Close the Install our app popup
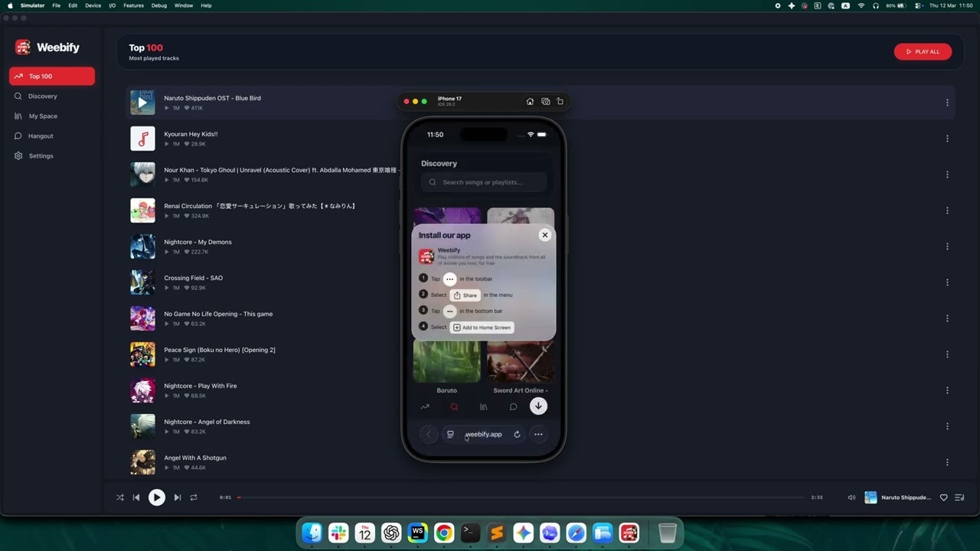Screen dimensions: 980x551 pyautogui.click(x=544, y=235)
